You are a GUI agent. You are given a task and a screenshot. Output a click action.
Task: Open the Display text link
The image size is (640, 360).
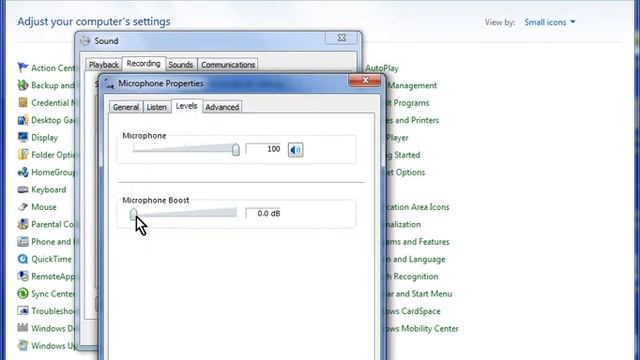(44, 138)
